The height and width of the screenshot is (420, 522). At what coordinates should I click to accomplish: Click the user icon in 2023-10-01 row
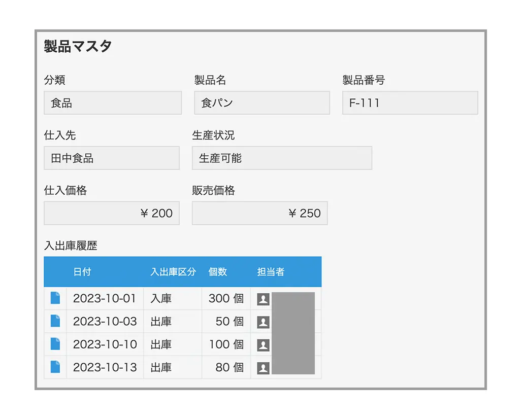(263, 299)
